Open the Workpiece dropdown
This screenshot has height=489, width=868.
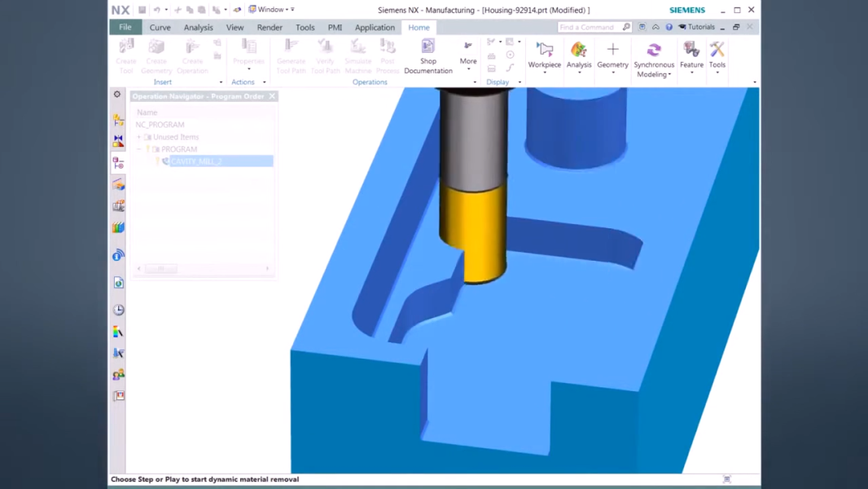pos(544,58)
